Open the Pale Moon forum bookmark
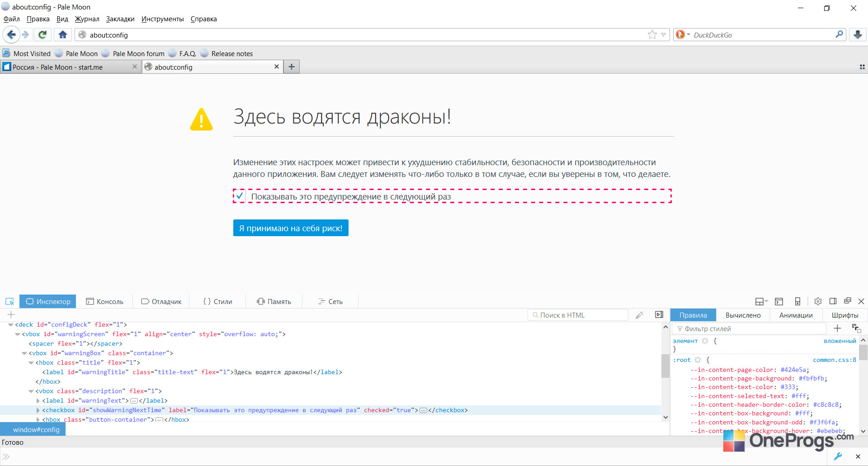This screenshot has width=868, height=466. (x=133, y=53)
